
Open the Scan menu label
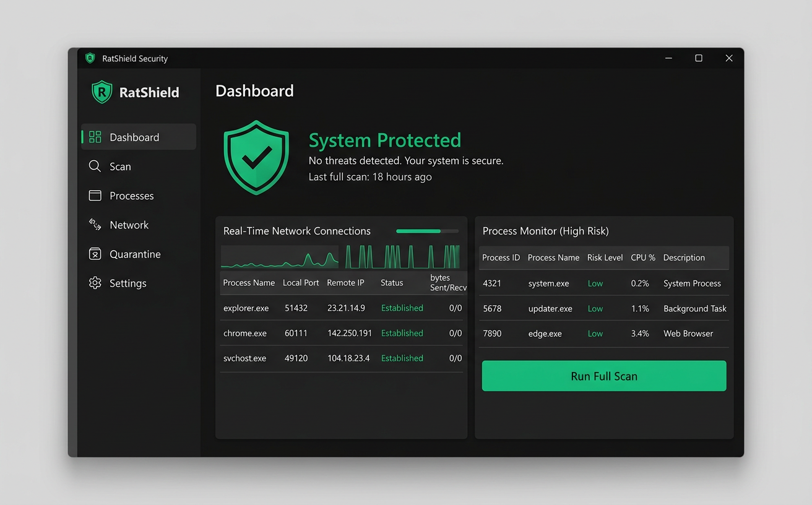tap(120, 166)
